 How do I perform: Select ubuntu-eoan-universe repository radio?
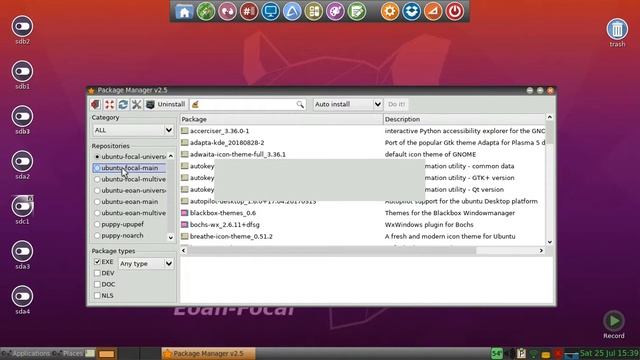point(97,191)
